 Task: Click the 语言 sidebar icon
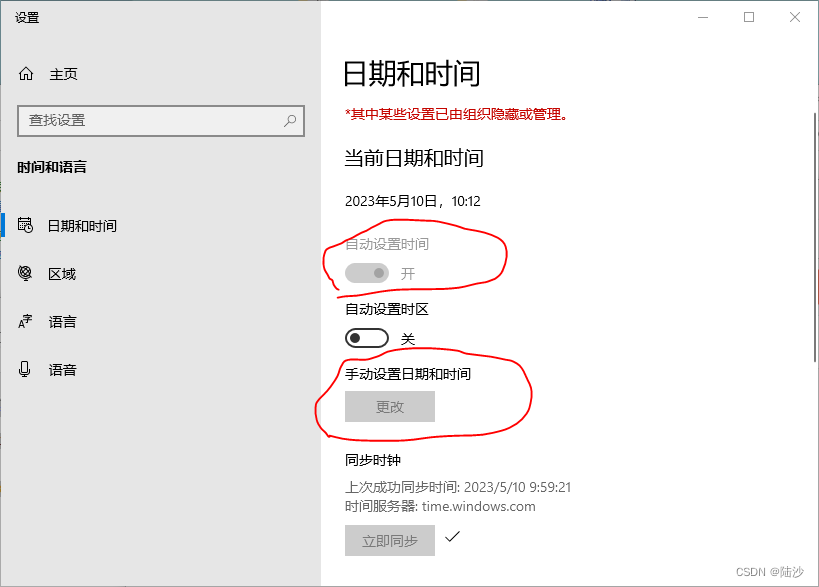tap(24, 321)
